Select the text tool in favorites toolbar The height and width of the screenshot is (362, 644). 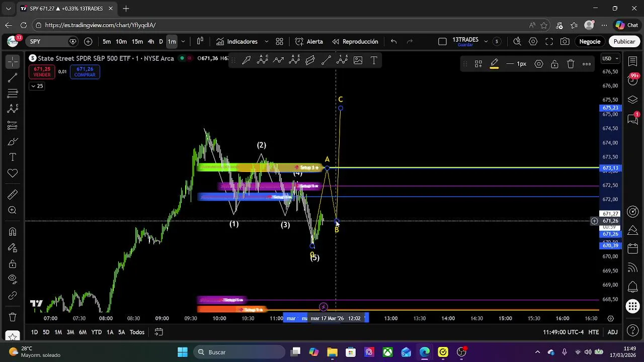374,60
